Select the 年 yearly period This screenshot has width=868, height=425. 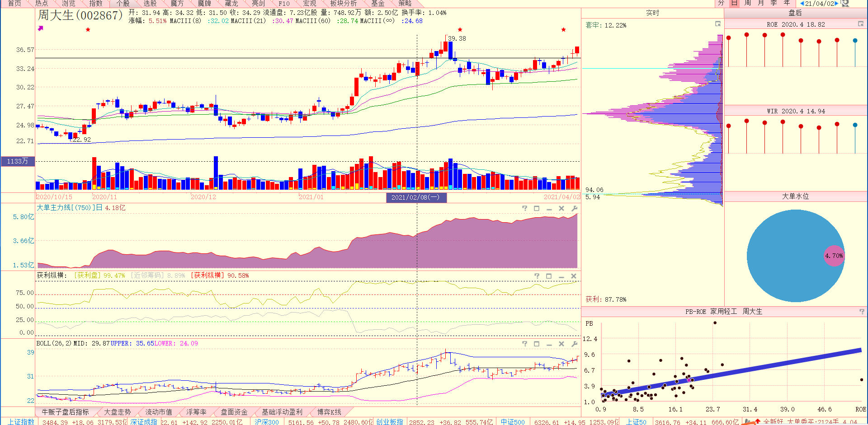(787, 3)
